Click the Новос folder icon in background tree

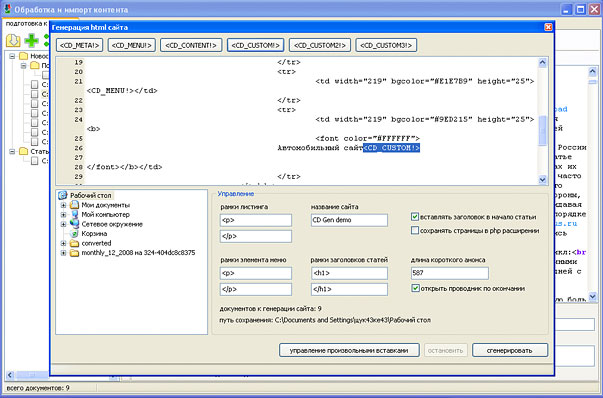click(24, 56)
